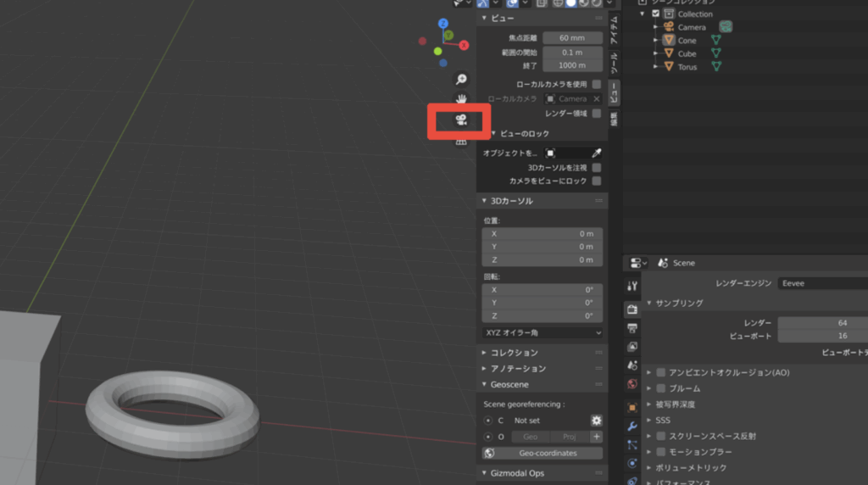Expand the コレクション panel
868x485 pixels.
(514, 353)
